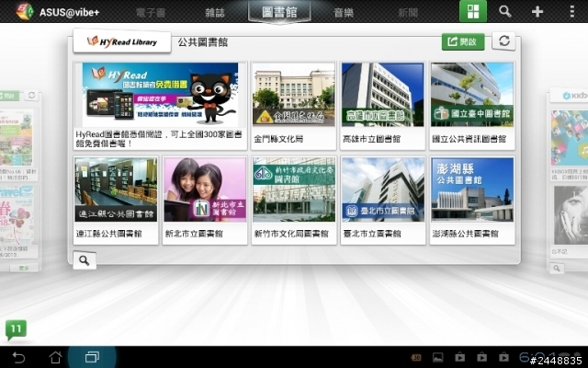Screen dimensions: 588x368
Task: Switch to the 雜誌 tab
Action: pos(215,13)
